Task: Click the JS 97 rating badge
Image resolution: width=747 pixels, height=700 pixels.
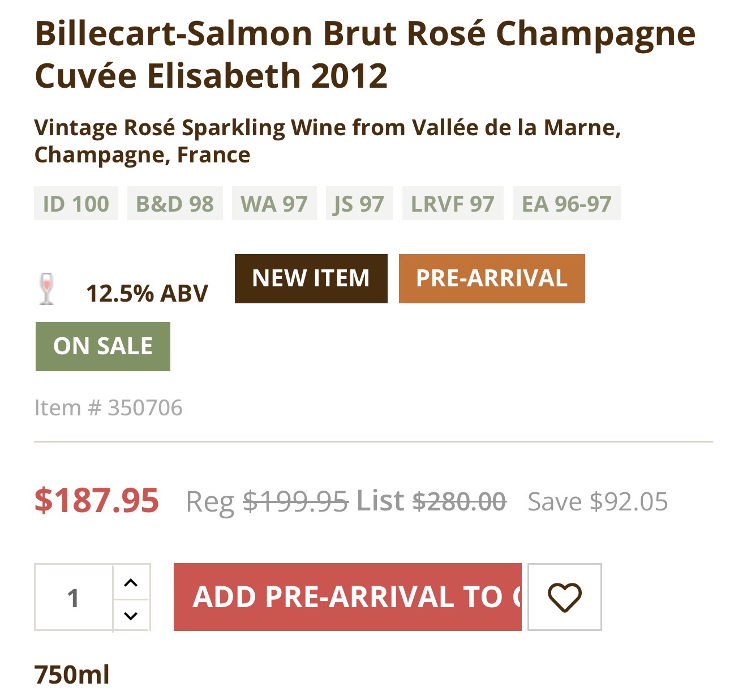Action: coord(359,204)
